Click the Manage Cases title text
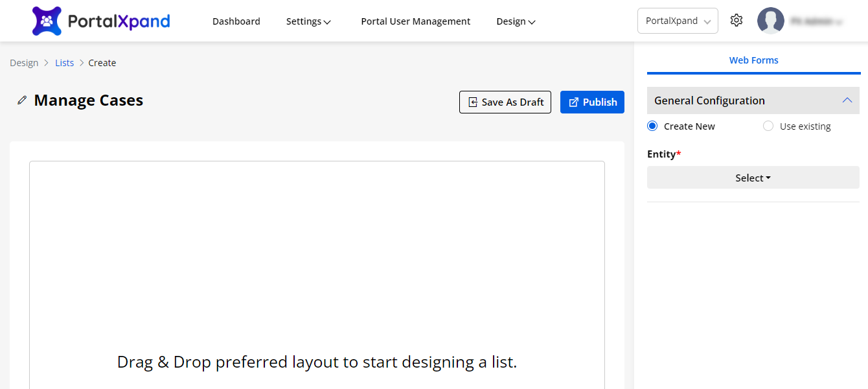This screenshot has width=868, height=389. click(89, 100)
